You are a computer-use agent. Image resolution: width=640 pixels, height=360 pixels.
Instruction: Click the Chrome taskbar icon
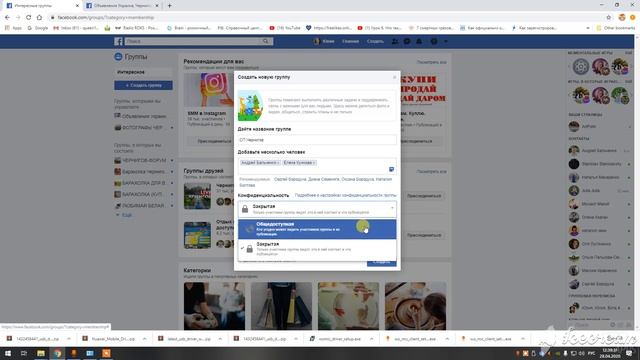[57, 353]
